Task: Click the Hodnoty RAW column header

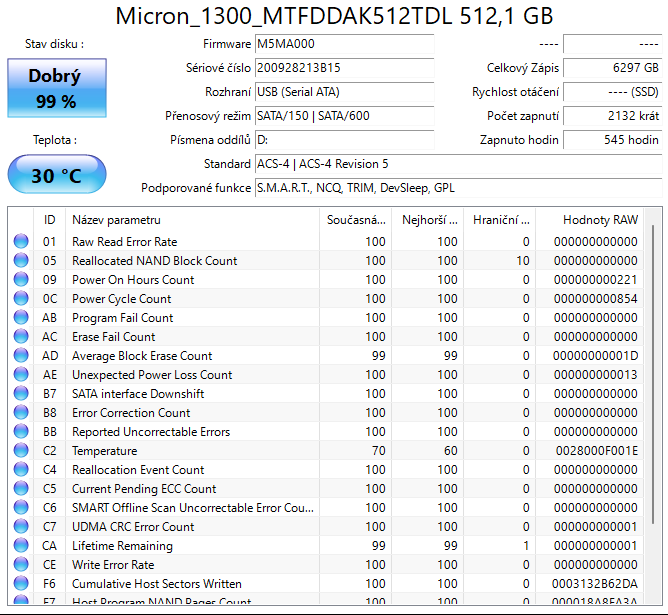Action: pyautogui.click(x=590, y=220)
